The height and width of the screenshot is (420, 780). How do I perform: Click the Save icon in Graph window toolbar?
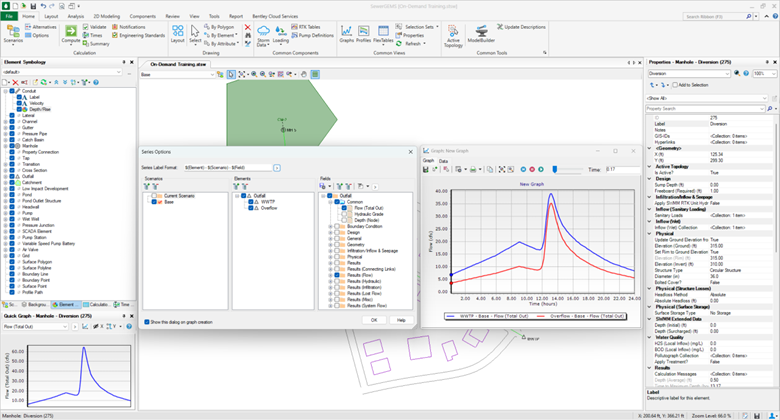click(x=426, y=169)
